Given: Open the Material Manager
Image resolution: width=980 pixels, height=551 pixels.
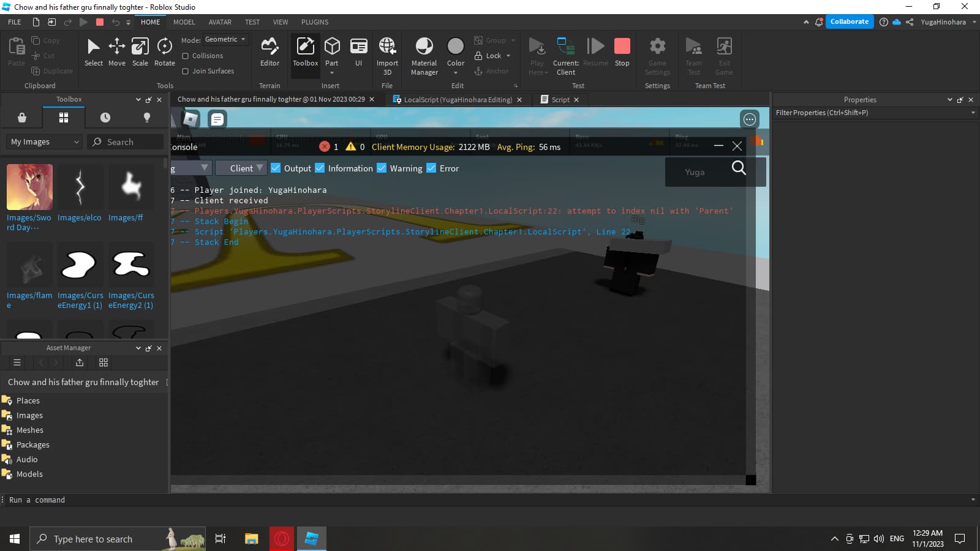Looking at the screenshot, I should click(x=423, y=54).
